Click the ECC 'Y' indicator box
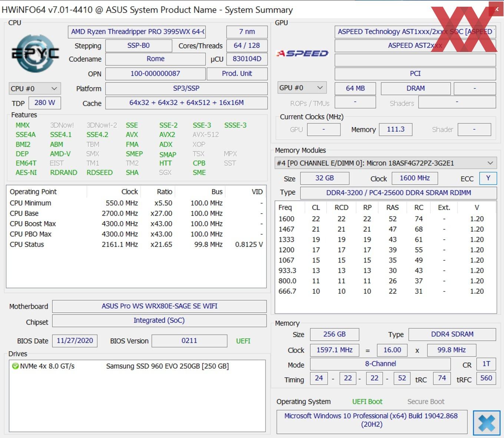Screen dimensions: 504x438 pos(488,178)
